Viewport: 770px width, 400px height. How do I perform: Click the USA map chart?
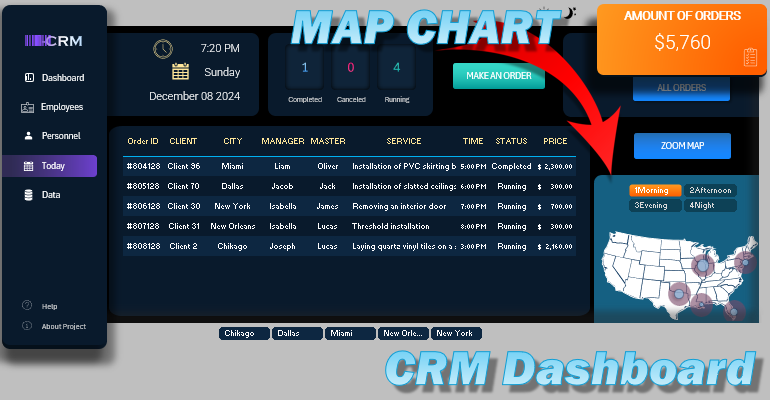pos(679,275)
